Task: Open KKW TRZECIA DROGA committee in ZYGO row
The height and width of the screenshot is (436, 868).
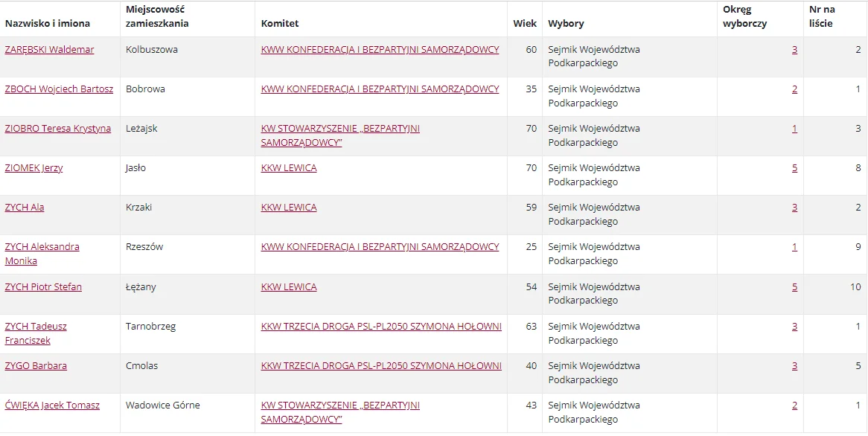Action: pyautogui.click(x=381, y=365)
